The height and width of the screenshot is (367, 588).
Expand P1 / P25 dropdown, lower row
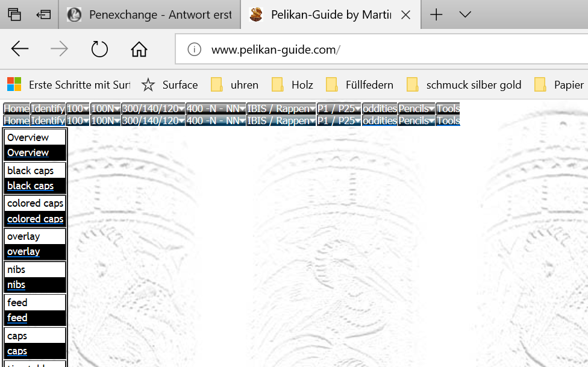coord(339,121)
